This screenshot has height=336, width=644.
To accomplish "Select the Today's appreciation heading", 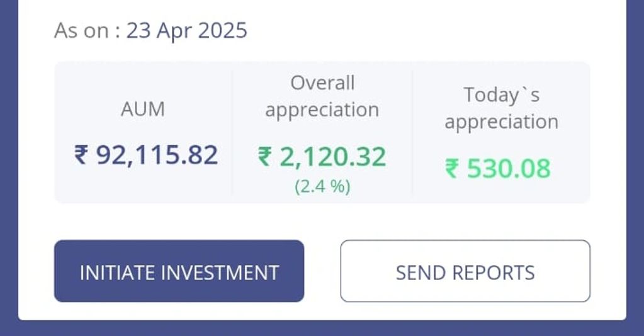I will coord(501,108).
